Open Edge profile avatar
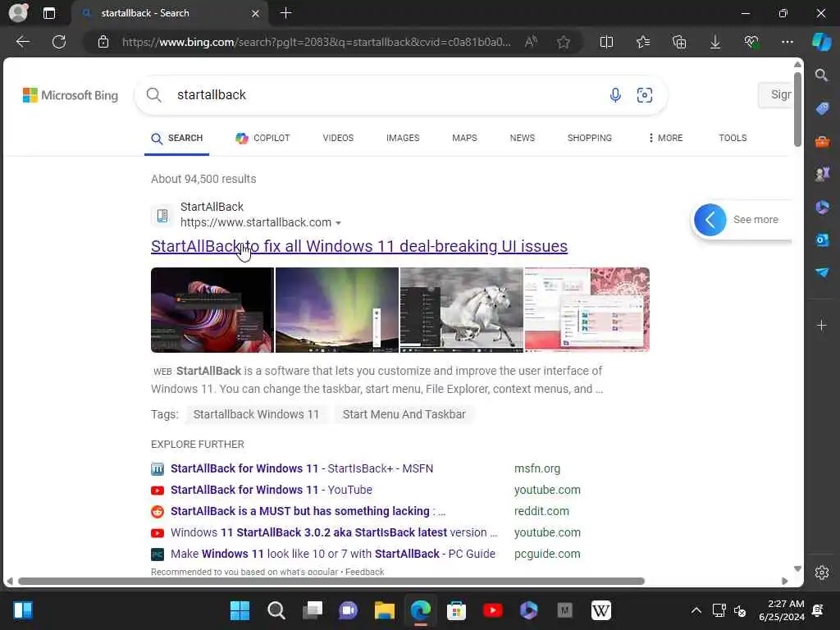Viewport: 840px width, 630px height. (x=18, y=13)
